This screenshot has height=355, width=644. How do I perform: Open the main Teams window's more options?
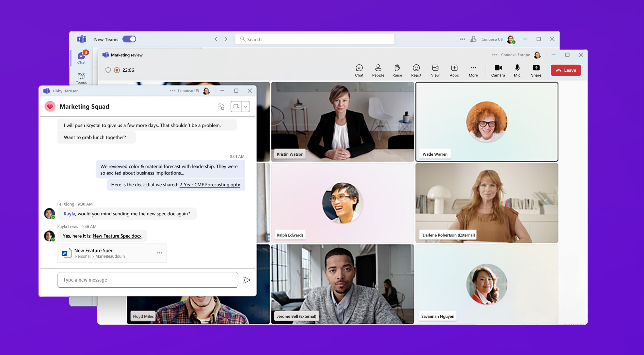coord(462,39)
